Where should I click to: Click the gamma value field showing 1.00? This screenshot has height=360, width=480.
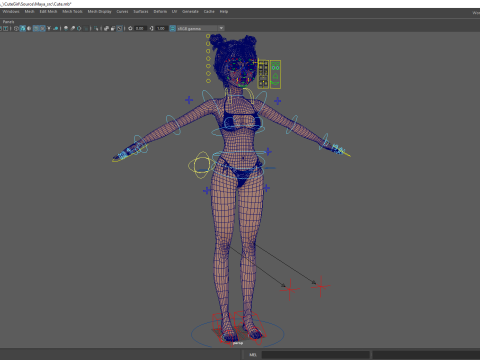161,29
